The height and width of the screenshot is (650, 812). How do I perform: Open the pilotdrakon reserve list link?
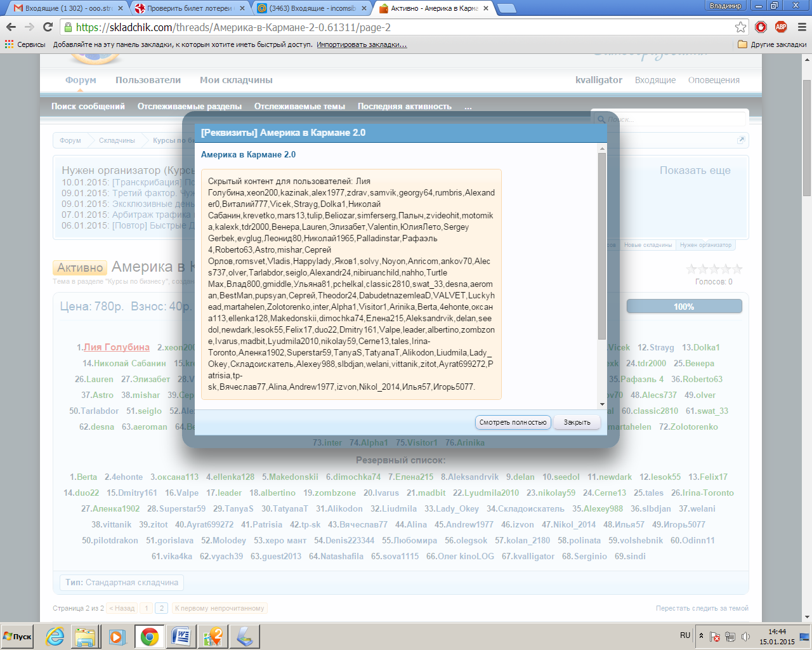point(115,540)
